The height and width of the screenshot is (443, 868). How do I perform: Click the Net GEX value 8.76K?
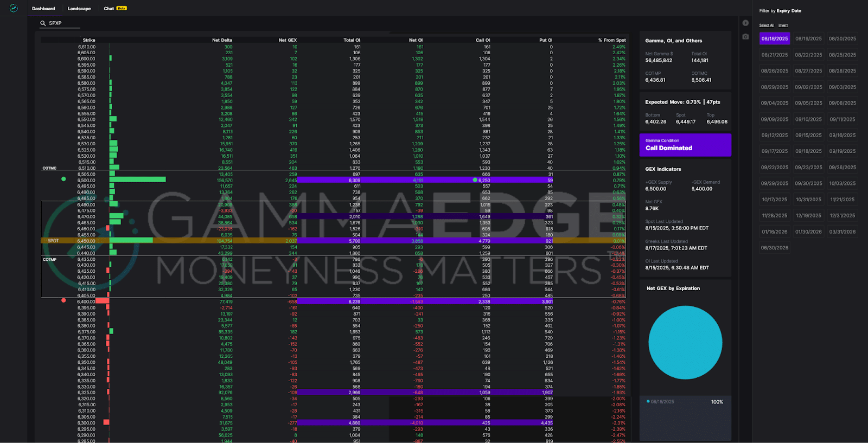coord(652,208)
